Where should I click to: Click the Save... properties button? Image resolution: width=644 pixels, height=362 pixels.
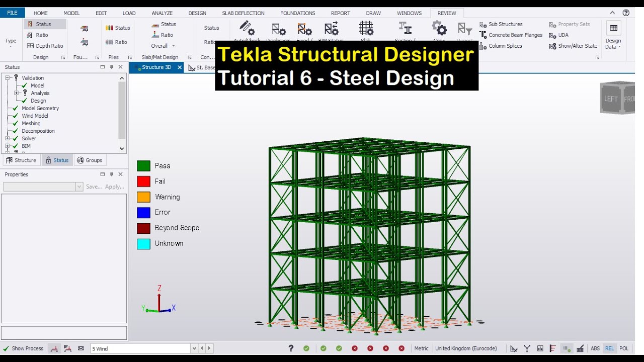(94, 187)
